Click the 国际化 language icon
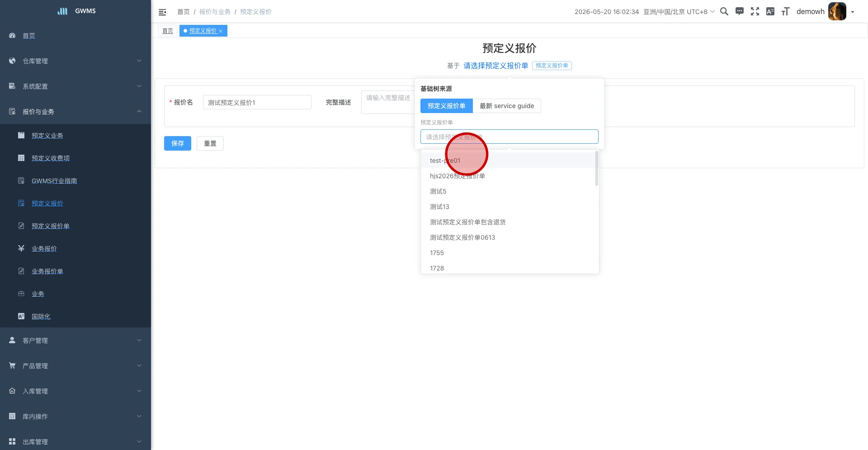This screenshot has width=868, height=450. pos(21,316)
